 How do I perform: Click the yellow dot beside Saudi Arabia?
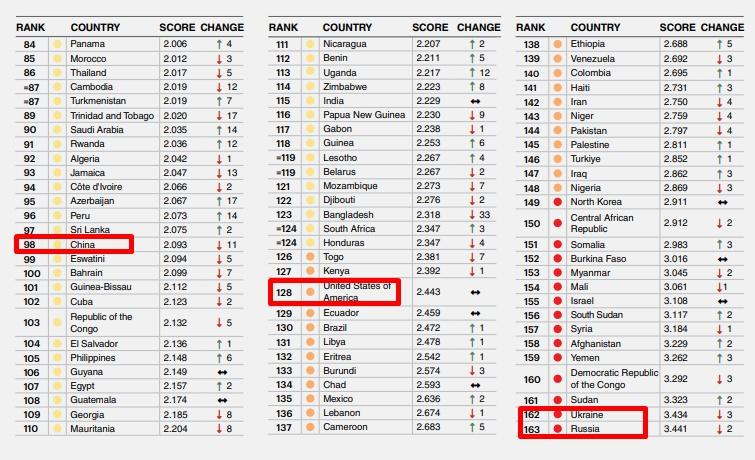coord(57,130)
